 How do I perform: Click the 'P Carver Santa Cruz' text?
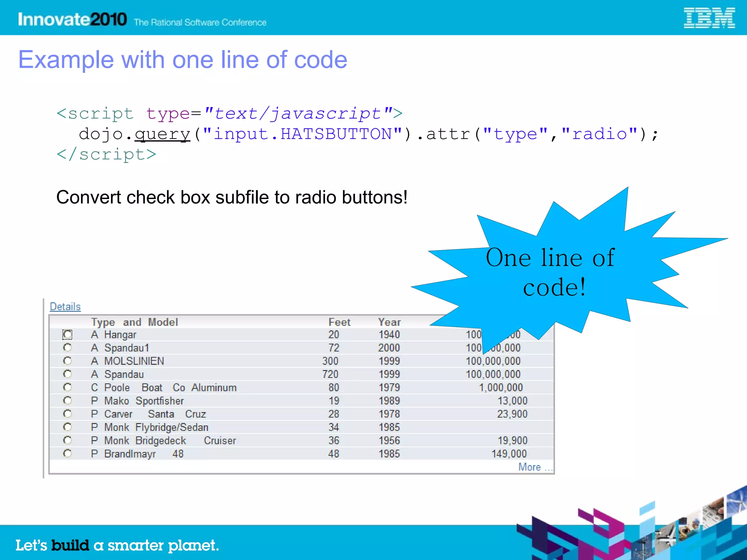point(148,414)
